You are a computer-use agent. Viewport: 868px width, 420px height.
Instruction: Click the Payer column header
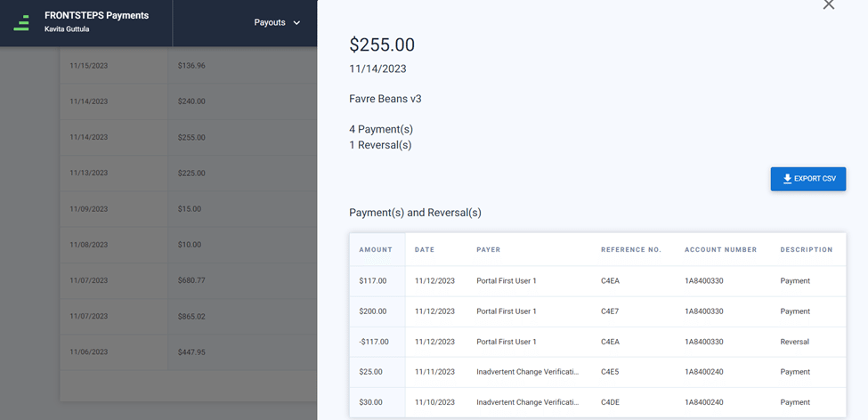[x=488, y=249]
